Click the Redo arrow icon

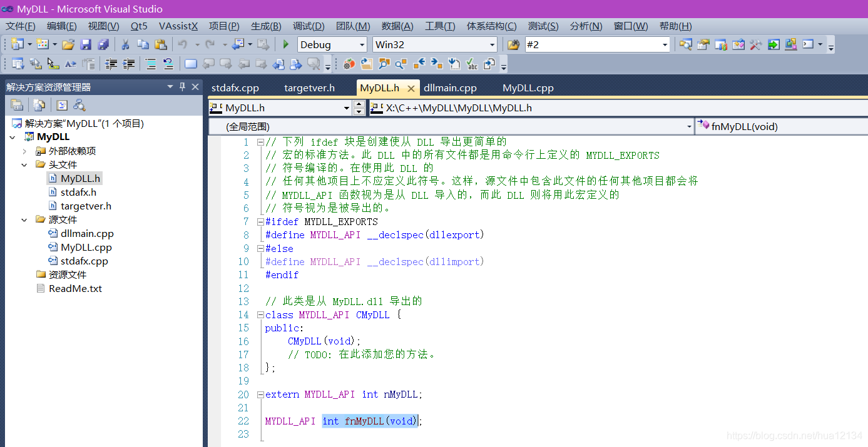(x=210, y=44)
